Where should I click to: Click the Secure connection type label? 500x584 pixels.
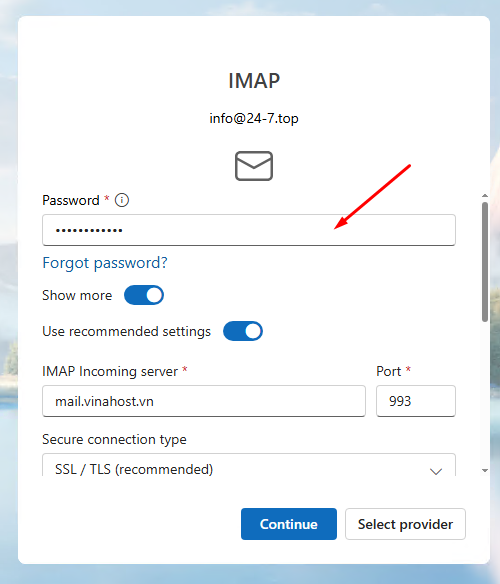(114, 439)
